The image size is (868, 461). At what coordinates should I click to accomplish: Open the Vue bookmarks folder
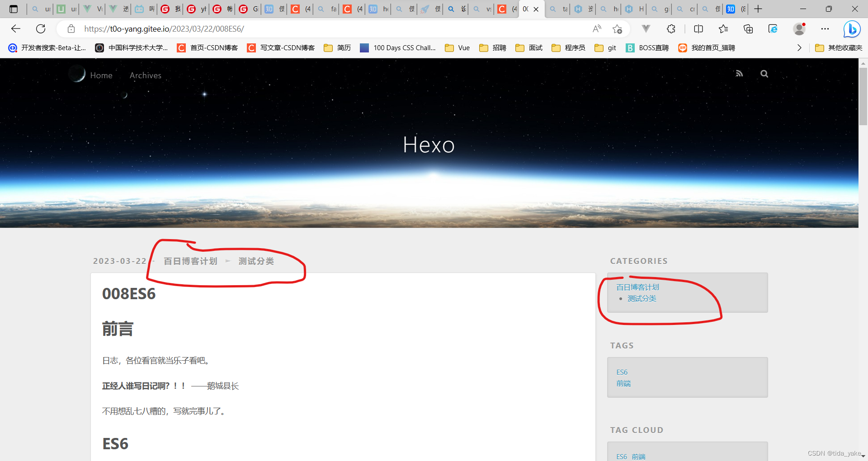(x=457, y=48)
